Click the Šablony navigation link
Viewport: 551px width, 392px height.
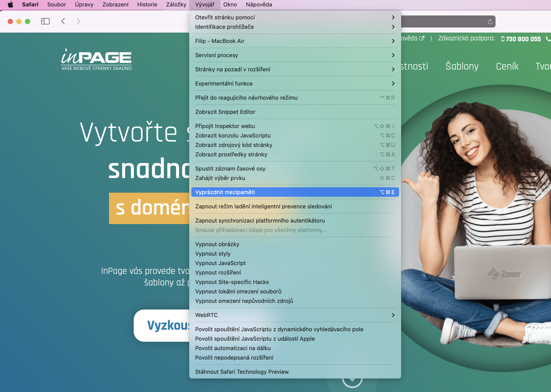pyautogui.click(x=462, y=66)
